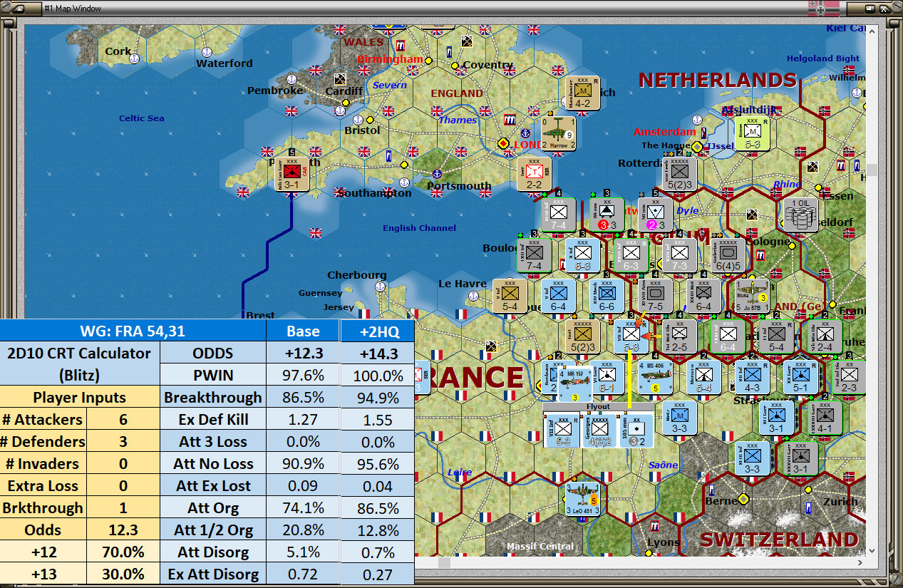Pick the Harrow bomber air unit near London

[559, 133]
